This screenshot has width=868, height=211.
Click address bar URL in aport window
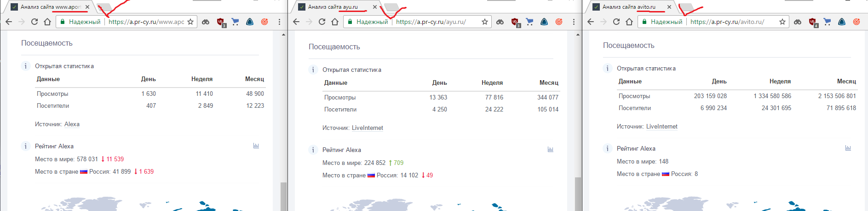(146, 22)
